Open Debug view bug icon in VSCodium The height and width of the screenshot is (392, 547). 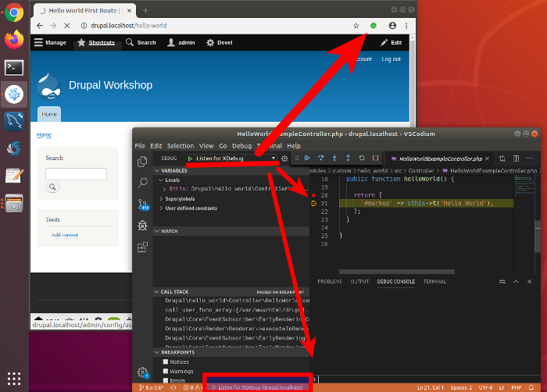coord(142,226)
